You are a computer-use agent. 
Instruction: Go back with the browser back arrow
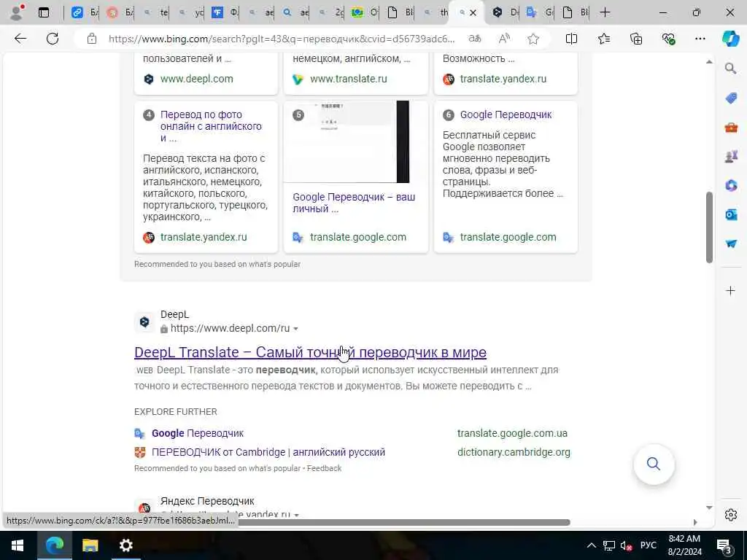click(20, 39)
